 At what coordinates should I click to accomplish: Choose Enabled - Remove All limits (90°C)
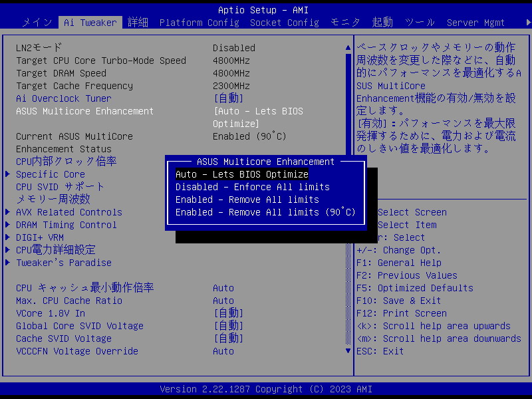point(265,212)
